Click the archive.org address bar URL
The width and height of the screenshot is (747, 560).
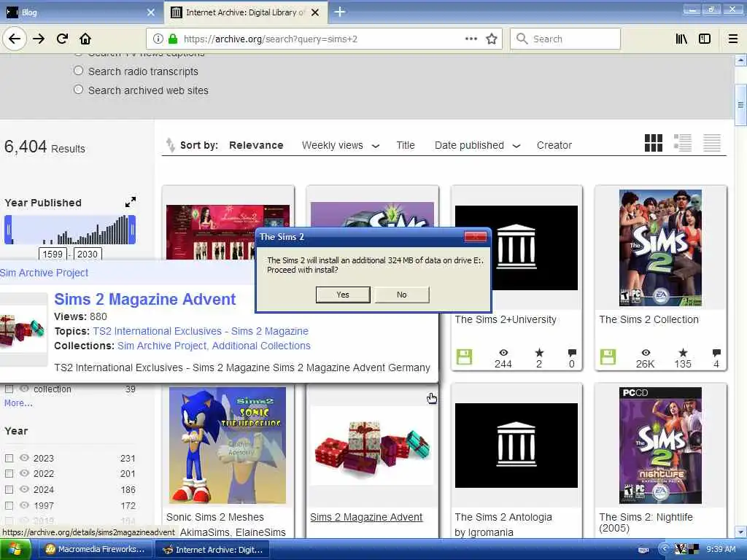[x=271, y=39]
